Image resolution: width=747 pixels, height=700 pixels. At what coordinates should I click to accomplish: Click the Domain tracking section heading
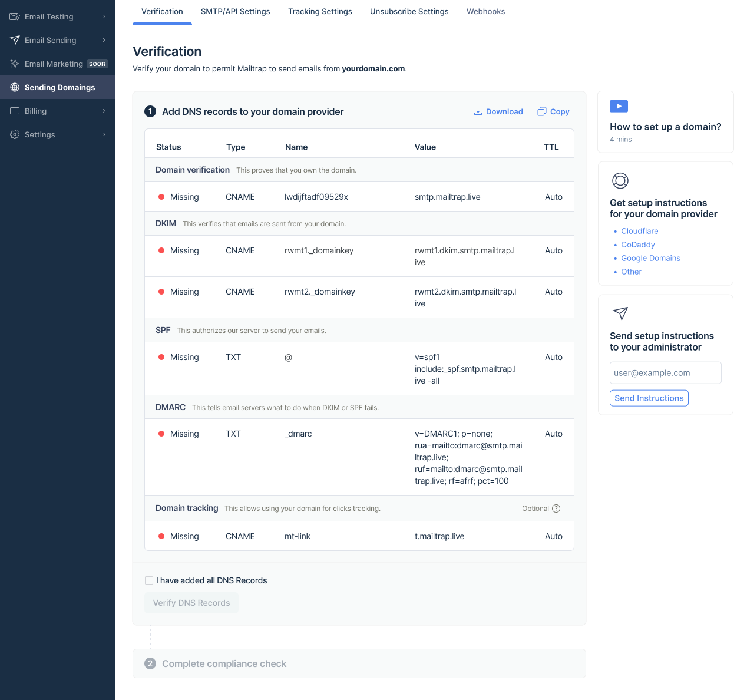[x=187, y=508]
